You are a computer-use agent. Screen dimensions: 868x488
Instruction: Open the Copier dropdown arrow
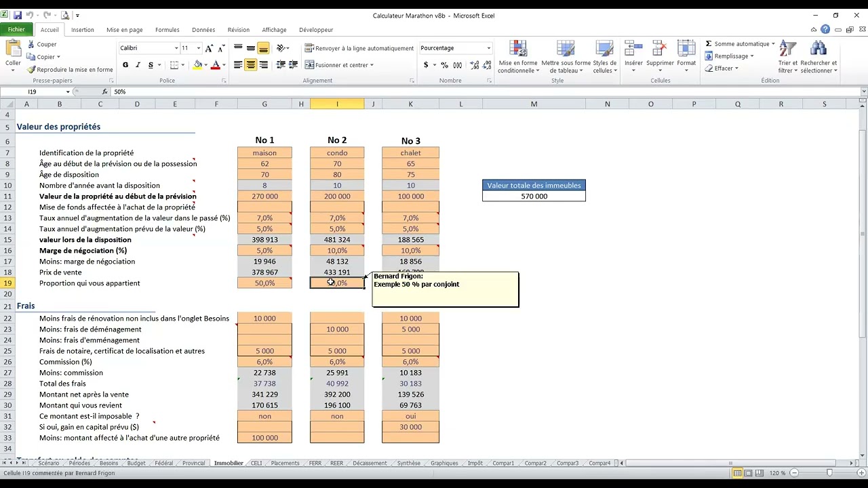pos(58,57)
